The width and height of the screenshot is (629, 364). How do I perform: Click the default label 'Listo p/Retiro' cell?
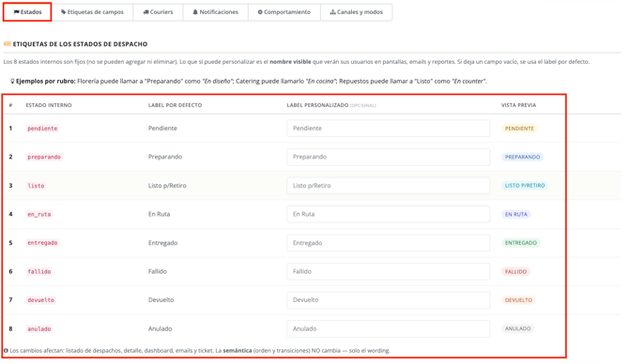(167, 186)
